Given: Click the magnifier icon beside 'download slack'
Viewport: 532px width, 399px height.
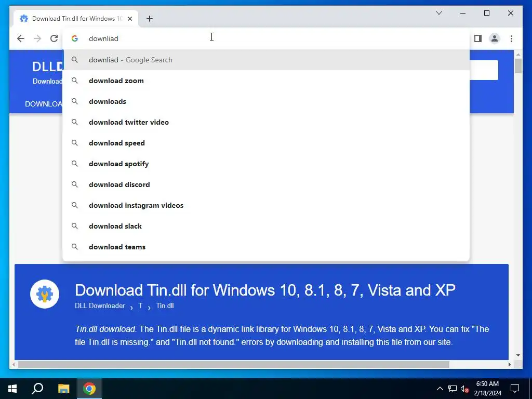Looking at the screenshot, I should 75,226.
